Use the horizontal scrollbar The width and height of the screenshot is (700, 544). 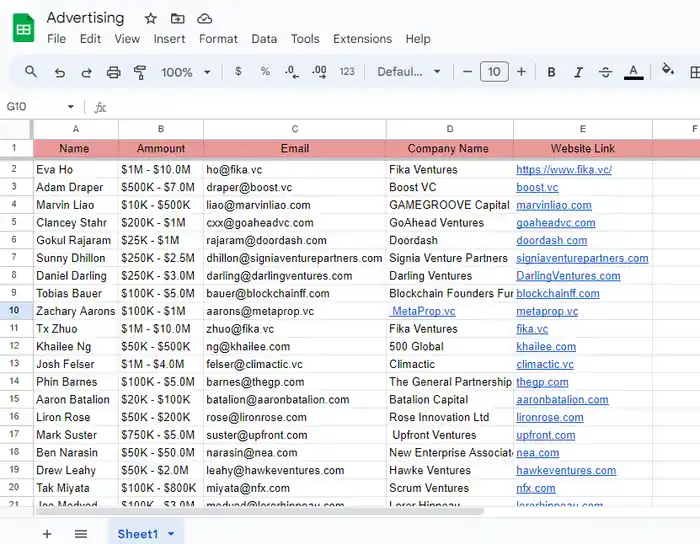[x=260, y=511]
